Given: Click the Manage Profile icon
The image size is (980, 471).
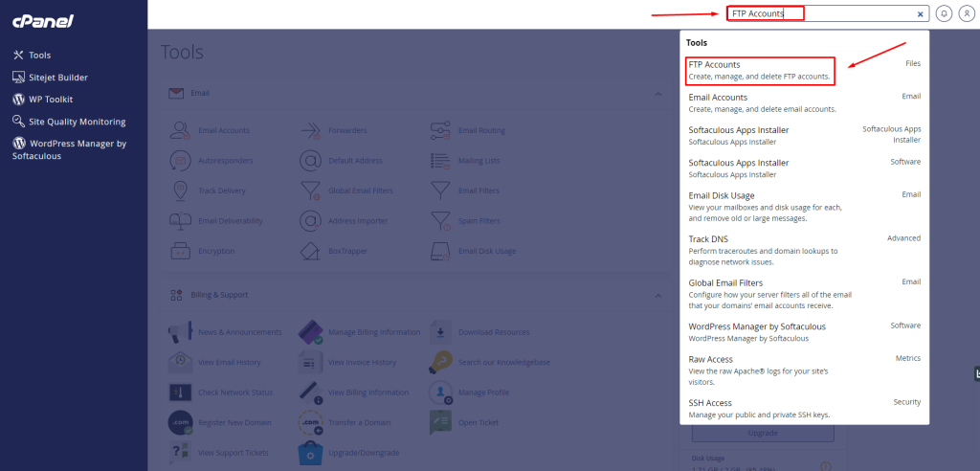Looking at the screenshot, I should [x=440, y=392].
